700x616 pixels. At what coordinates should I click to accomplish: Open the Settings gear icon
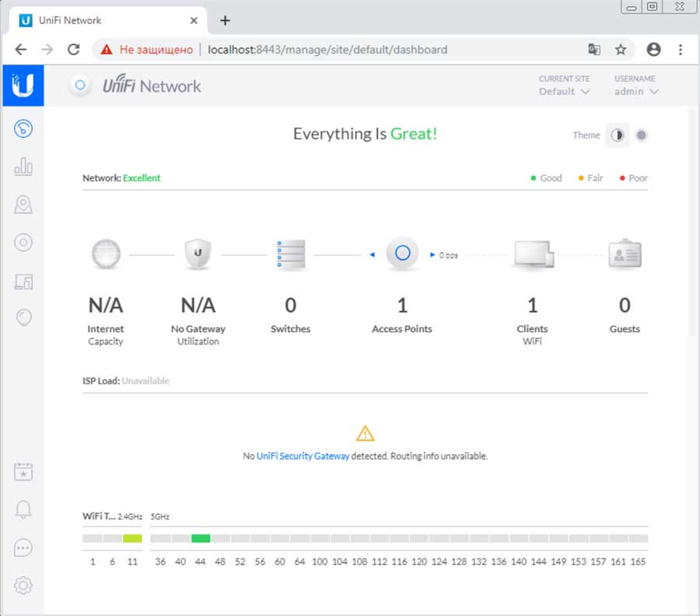coord(23,585)
